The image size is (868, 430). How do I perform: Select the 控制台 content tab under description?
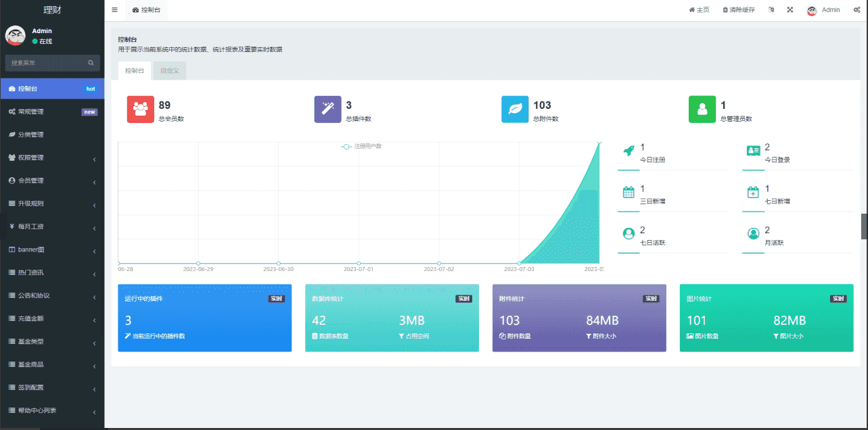[x=135, y=70]
